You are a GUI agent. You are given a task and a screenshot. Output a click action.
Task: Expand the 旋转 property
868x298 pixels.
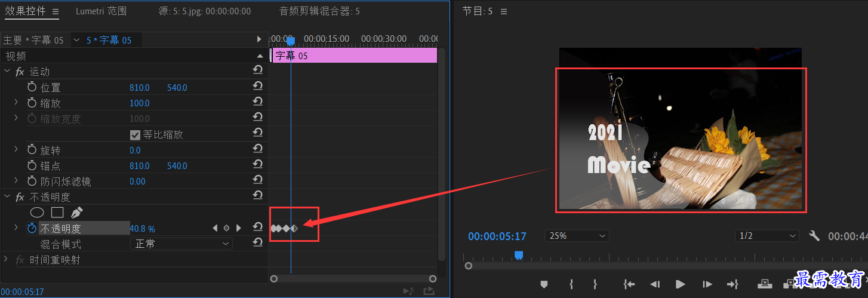16,149
